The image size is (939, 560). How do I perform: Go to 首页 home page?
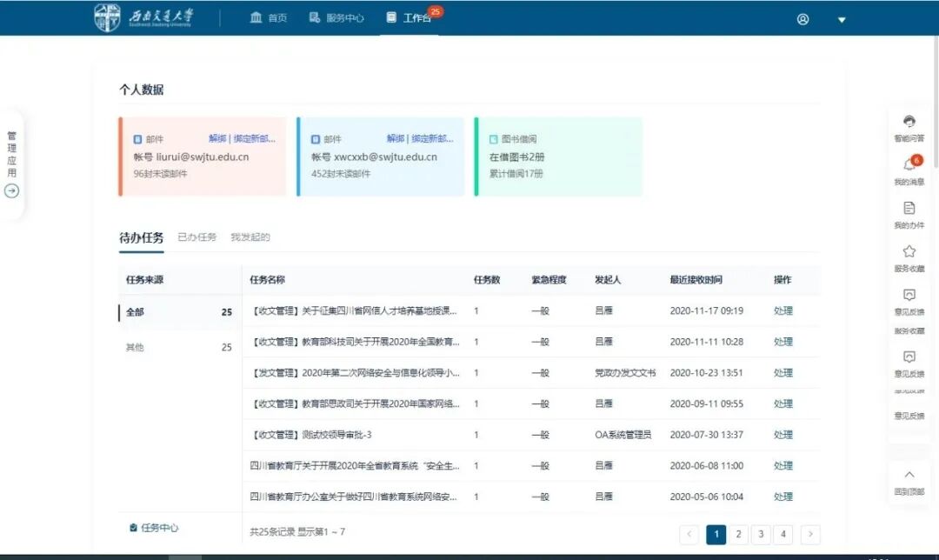269,18
